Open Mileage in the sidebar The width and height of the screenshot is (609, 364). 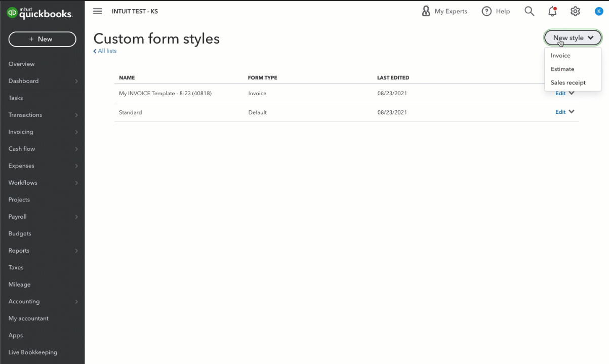coord(19,285)
